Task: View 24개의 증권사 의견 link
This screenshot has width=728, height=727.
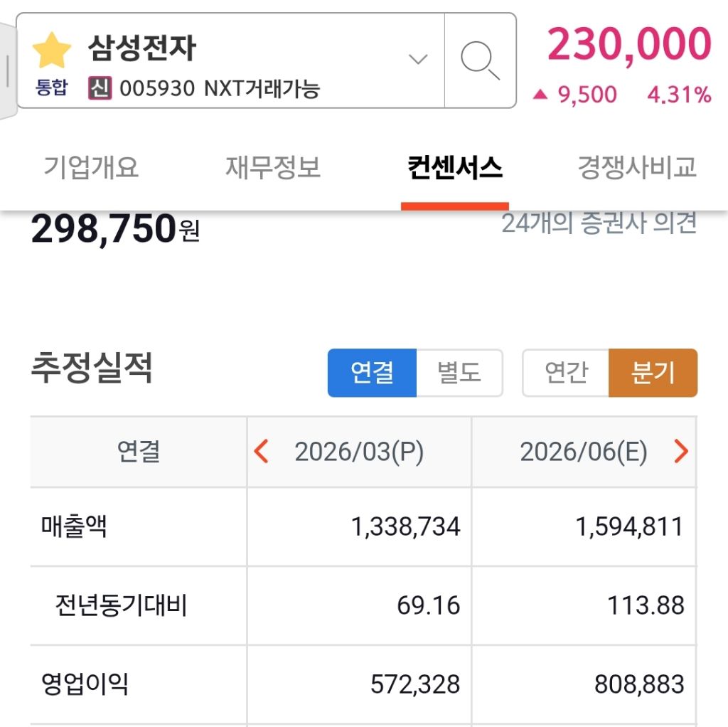Action: point(599,223)
